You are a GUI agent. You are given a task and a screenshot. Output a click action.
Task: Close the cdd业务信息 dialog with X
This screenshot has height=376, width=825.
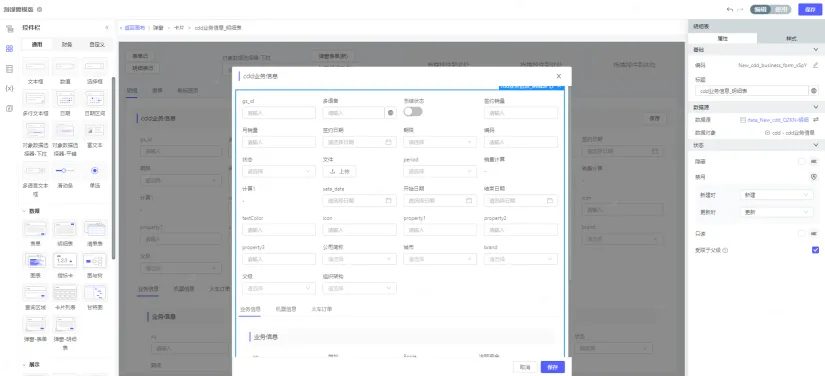(559, 76)
